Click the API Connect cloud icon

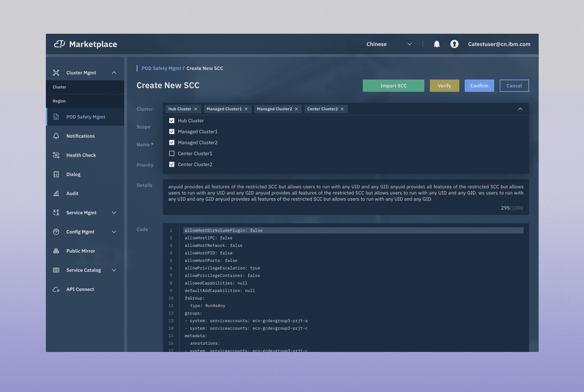(56, 289)
